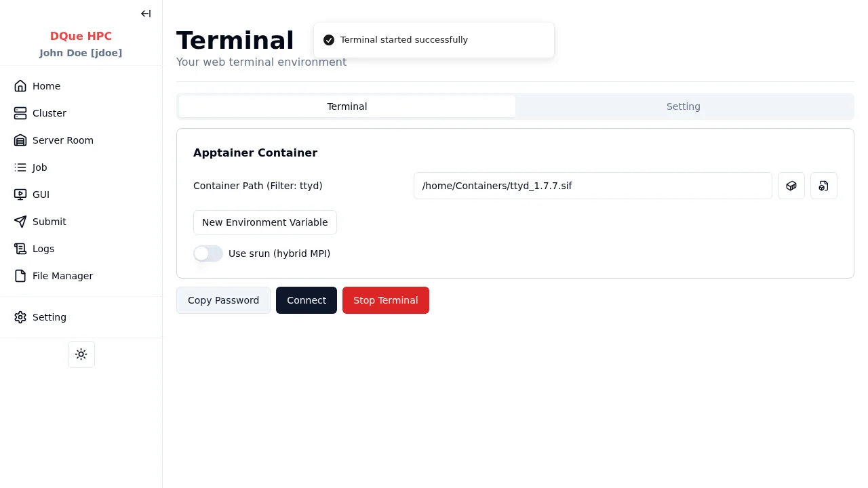
Task: Click the Container Path input field
Action: coord(592,186)
